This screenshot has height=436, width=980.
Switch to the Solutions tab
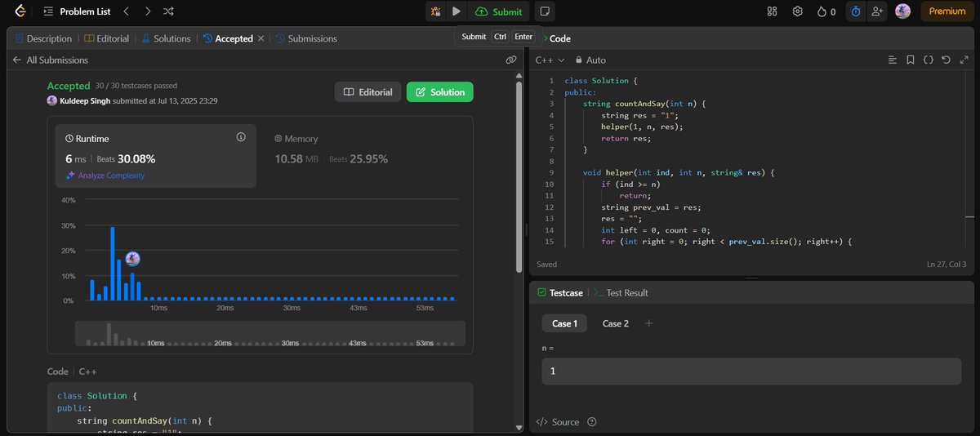click(x=167, y=38)
